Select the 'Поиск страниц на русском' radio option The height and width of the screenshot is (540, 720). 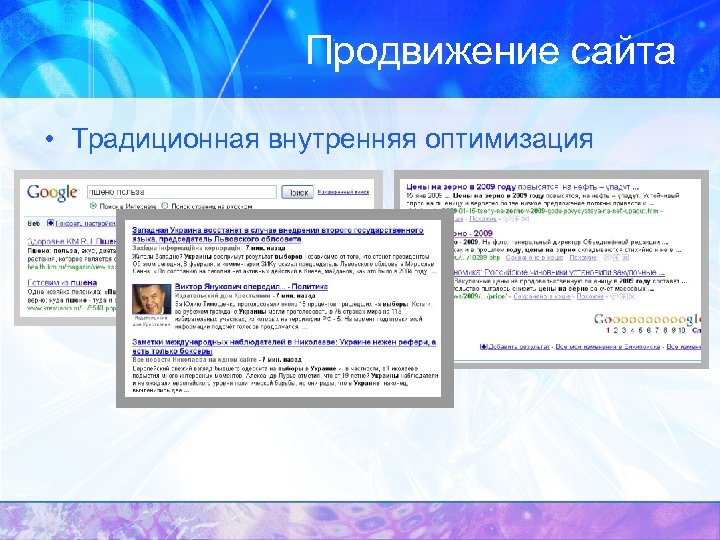coord(166,206)
